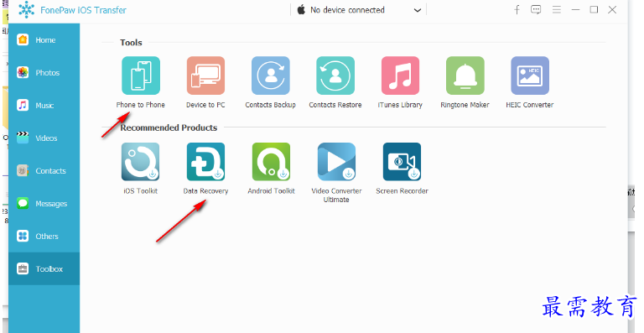This screenshot has height=333, width=644.
Task: Download the Android Toolkit product
Action: pyautogui.click(x=271, y=162)
